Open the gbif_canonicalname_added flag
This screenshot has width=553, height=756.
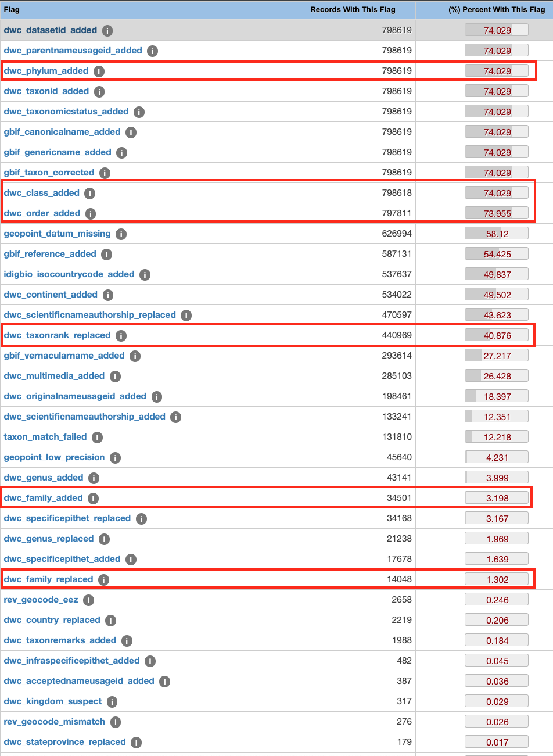[62, 132]
